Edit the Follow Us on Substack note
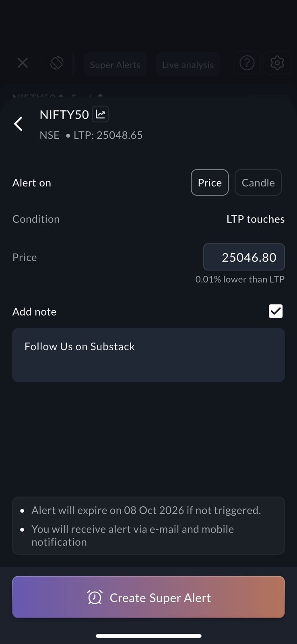The width and height of the screenshot is (297, 644). [x=148, y=355]
